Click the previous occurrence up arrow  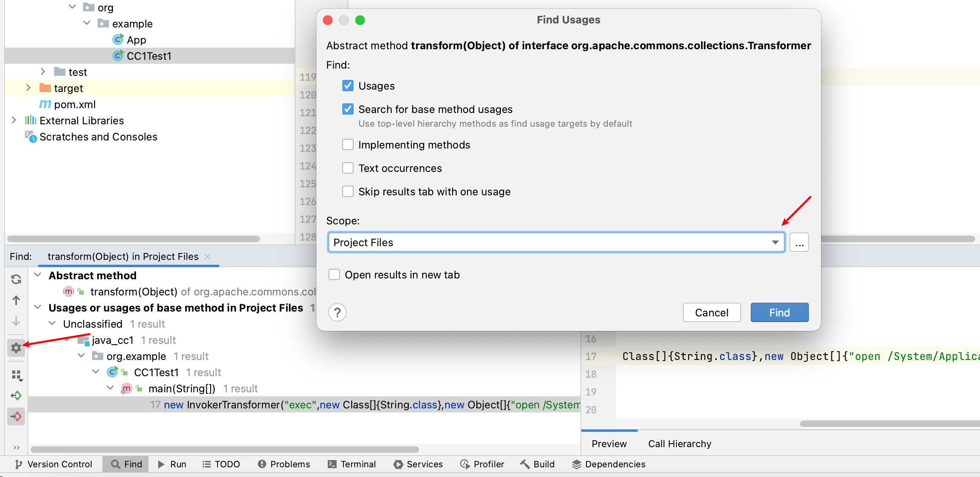click(x=16, y=300)
